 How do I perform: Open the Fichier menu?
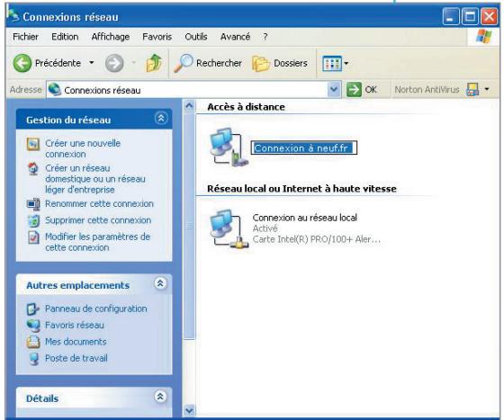(25, 37)
